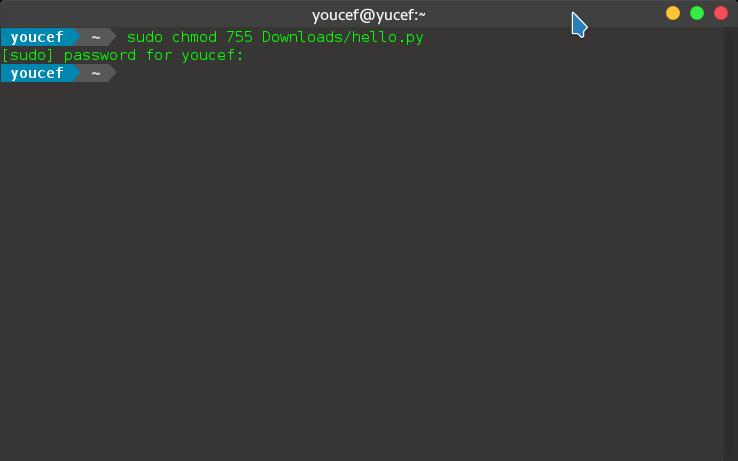Image resolution: width=738 pixels, height=461 pixels.
Task: Click the window title youcef@yucef:~
Action: [369, 15]
